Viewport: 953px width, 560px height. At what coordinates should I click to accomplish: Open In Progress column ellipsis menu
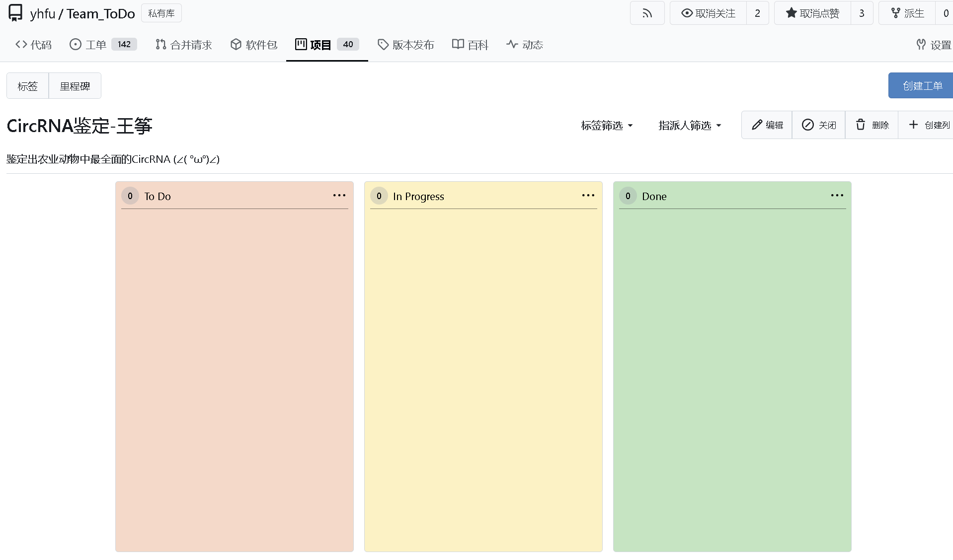tap(588, 196)
